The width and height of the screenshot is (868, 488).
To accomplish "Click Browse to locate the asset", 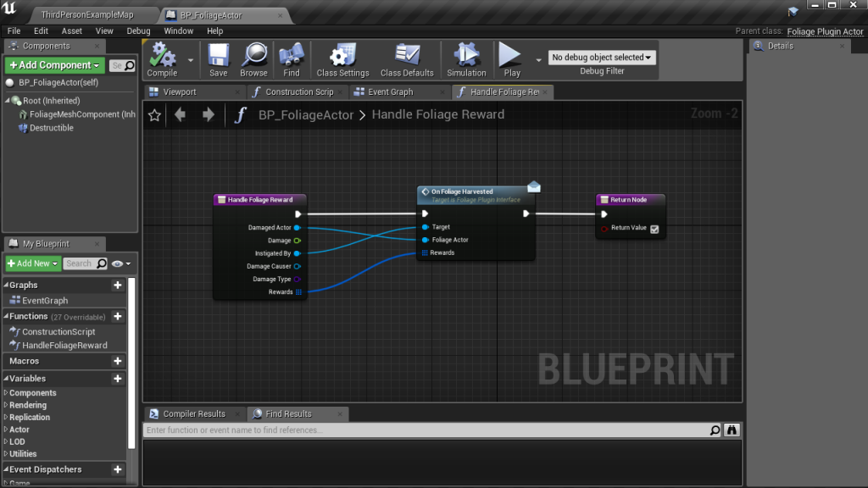I will 253,58.
